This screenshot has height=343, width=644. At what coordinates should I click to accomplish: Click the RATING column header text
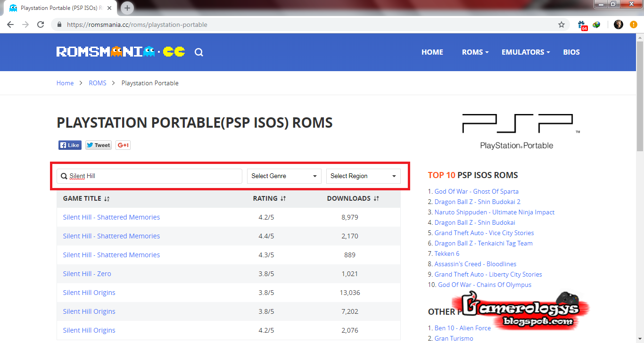265,198
